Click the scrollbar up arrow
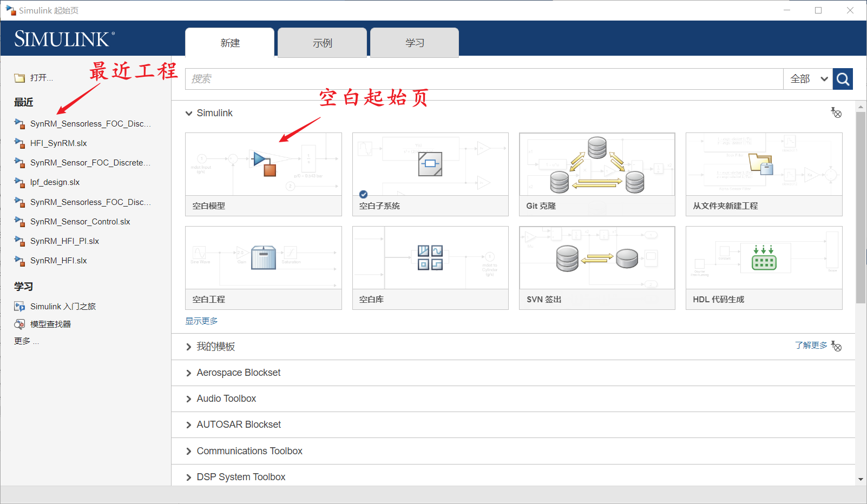This screenshot has height=504, width=867. tap(861, 107)
